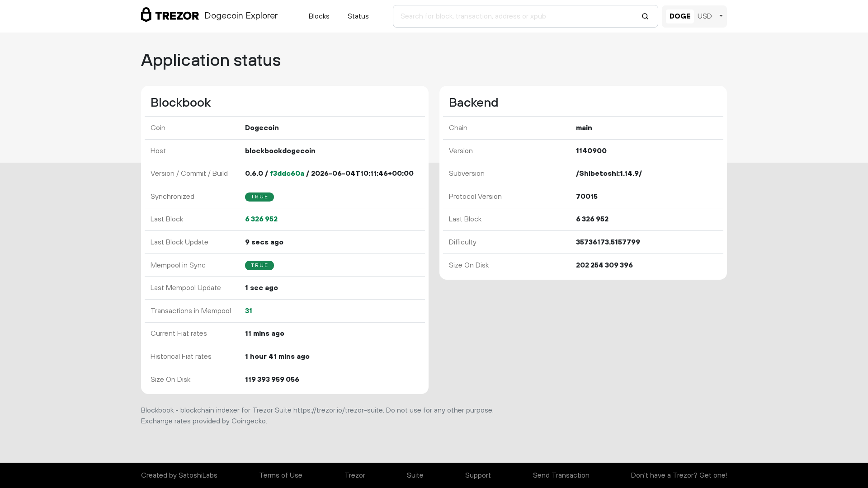Open the Status page

click(358, 16)
